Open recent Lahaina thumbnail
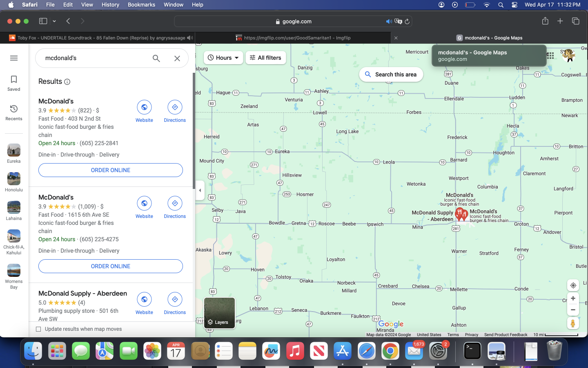This screenshot has height=368, width=588. pos(14,211)
